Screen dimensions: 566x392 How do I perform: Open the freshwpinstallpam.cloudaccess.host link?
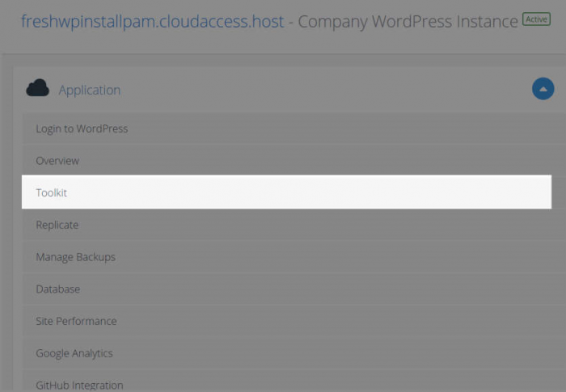click(x=152, y=22)
